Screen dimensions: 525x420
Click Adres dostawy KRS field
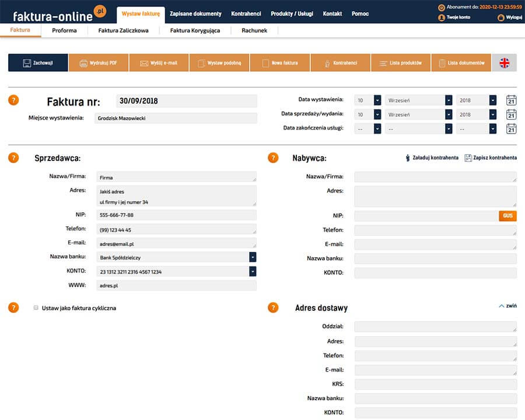click(435, 384)
